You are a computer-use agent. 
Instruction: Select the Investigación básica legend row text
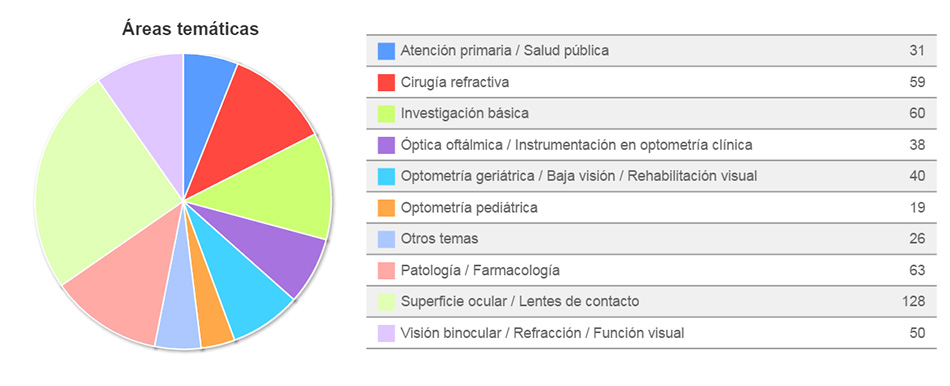pyautogui.click(x=465, y=114)
